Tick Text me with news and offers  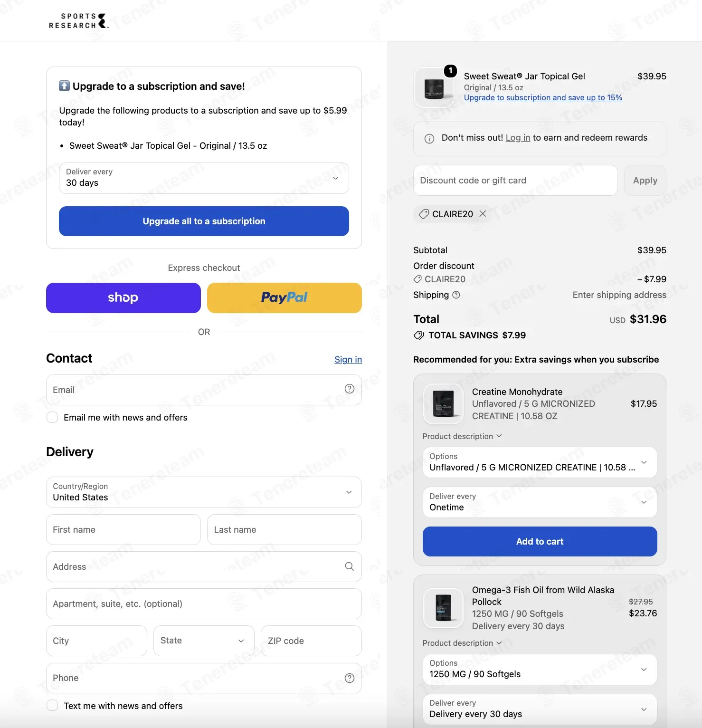(x=52, y=706)
